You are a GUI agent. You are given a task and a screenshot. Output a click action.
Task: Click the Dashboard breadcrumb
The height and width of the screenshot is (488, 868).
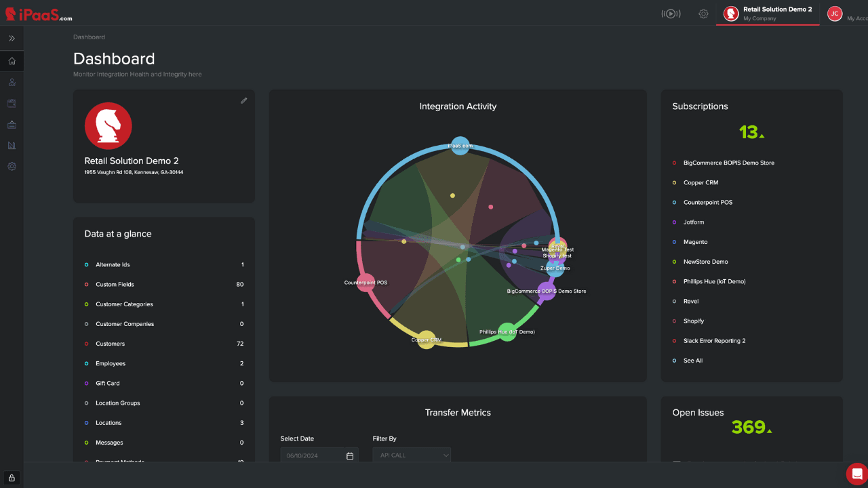point(89,37)
